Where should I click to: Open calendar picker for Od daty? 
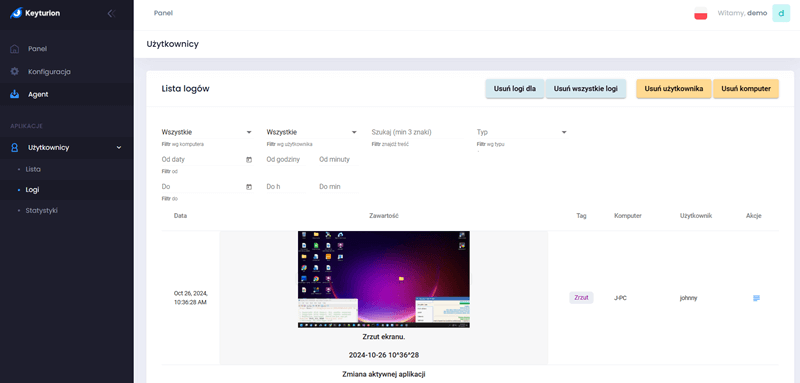click(x=249, y=160)
